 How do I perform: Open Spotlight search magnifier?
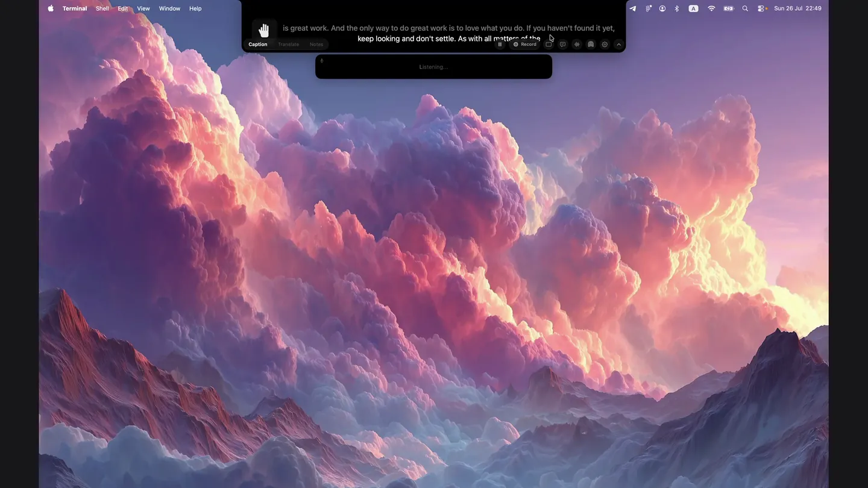pyautogui.click(x=745, y=8)
